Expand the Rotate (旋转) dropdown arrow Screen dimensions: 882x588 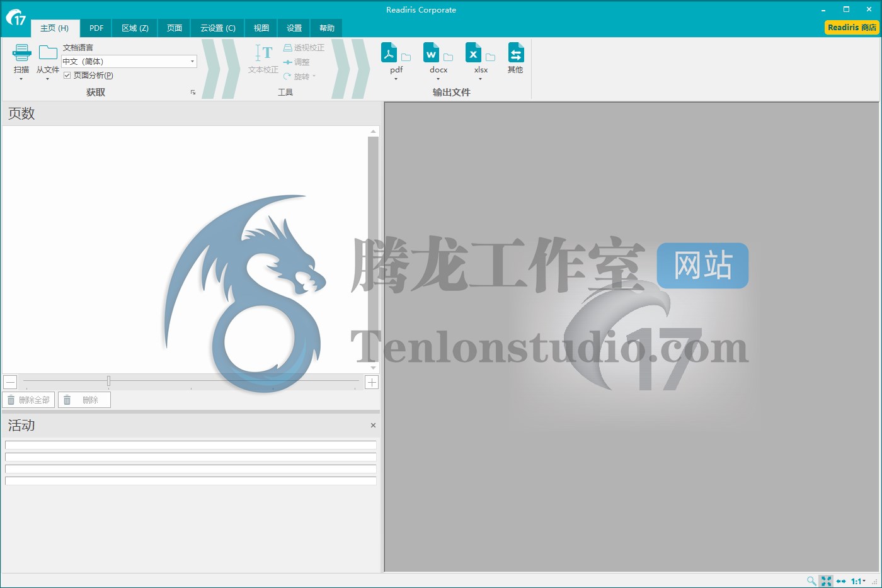(314, 77)
